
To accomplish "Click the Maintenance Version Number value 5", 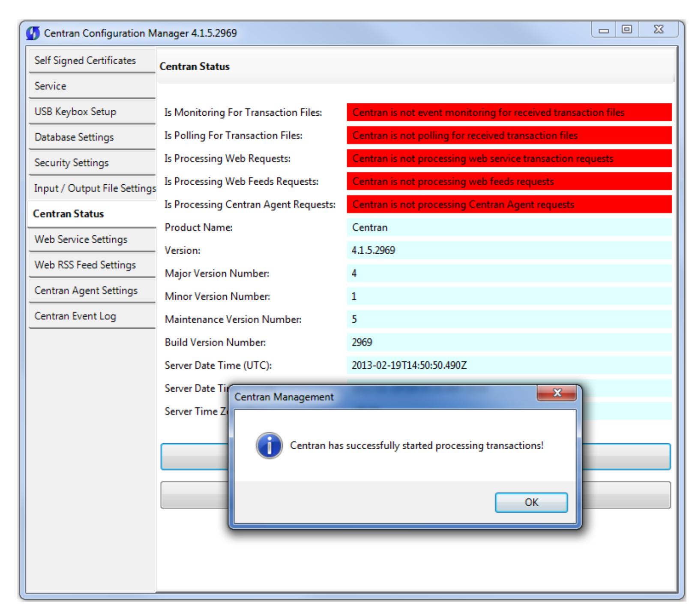I will [x=509, y=319].
